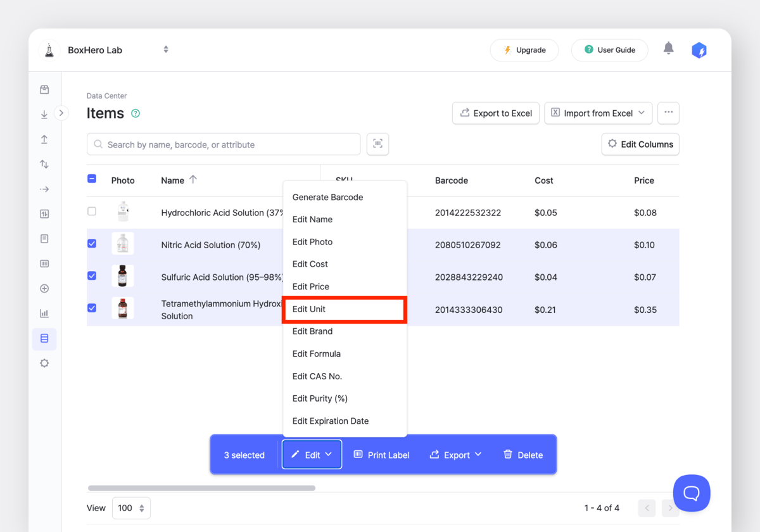This screenshot has width=760, height=532.
Task: Select Edit Unit from the context menu
Action: (344, 309)
